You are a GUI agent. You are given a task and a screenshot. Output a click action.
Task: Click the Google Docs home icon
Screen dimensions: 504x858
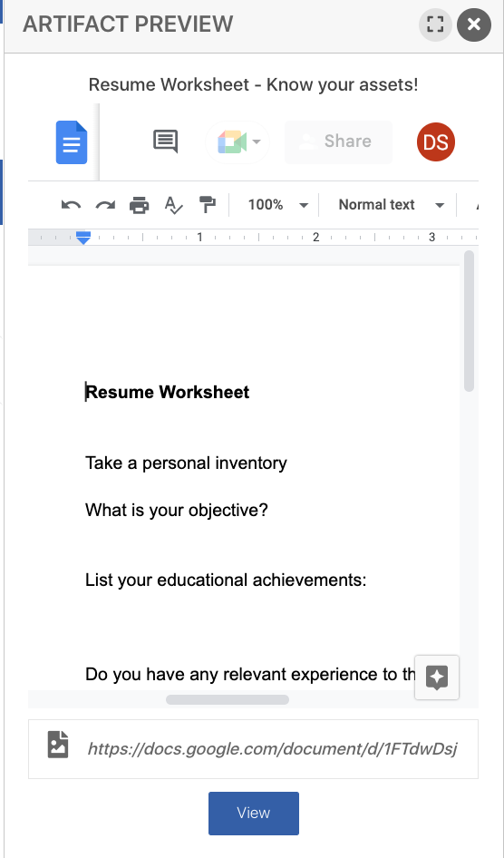pyautogui.click(x=72, y=142)
